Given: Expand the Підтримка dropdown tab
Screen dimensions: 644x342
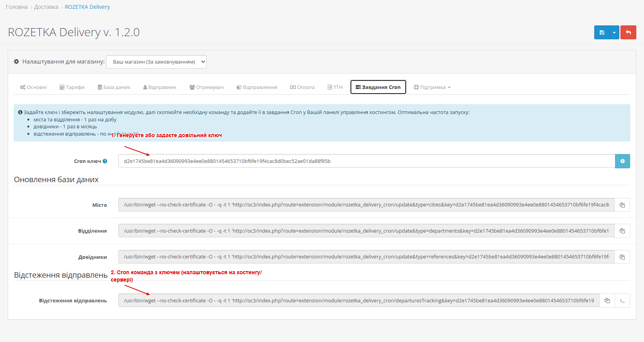Looking at the screenshot, I should [x=432, y=87].
